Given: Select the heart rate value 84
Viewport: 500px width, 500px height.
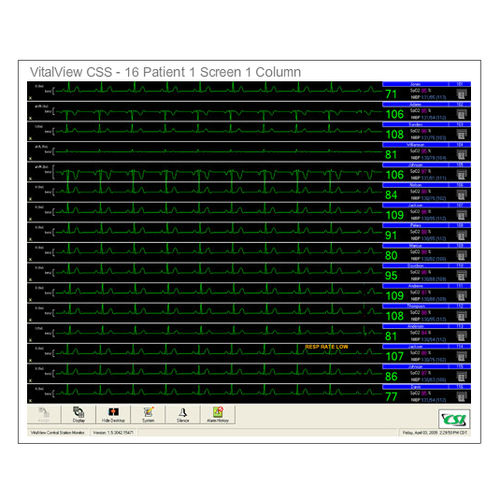Looking at the screenshot, I should [x=391, y=195].
